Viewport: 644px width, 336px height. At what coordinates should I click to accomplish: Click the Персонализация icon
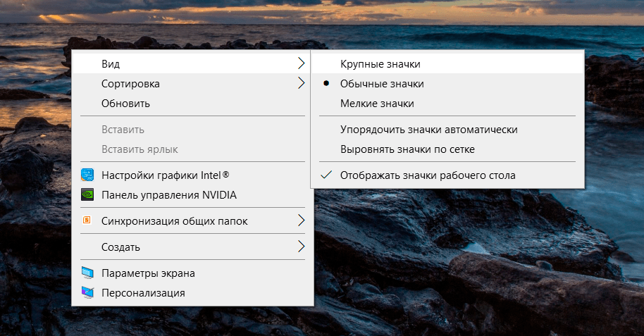tap(87, 292)
